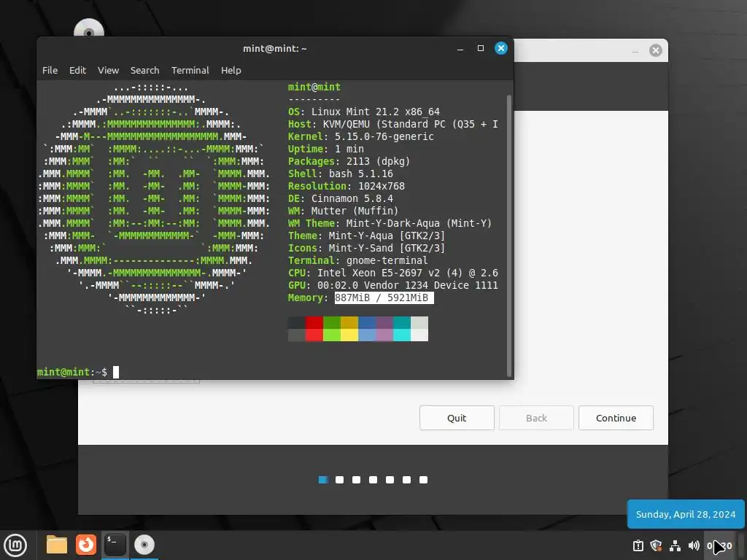This screenshot has height=560, width=747.
Task: Select the Terminal taskbar window button
Action: point(115,545)
